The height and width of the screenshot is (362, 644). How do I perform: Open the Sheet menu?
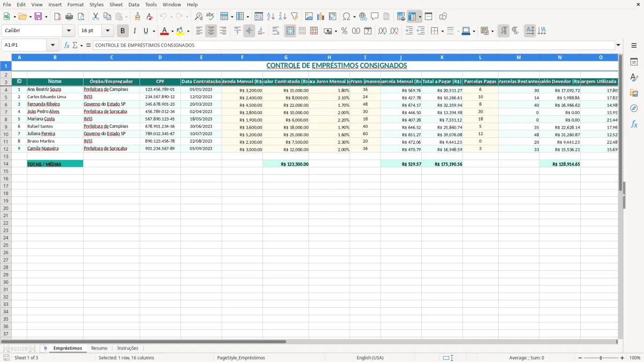[116, 4]
